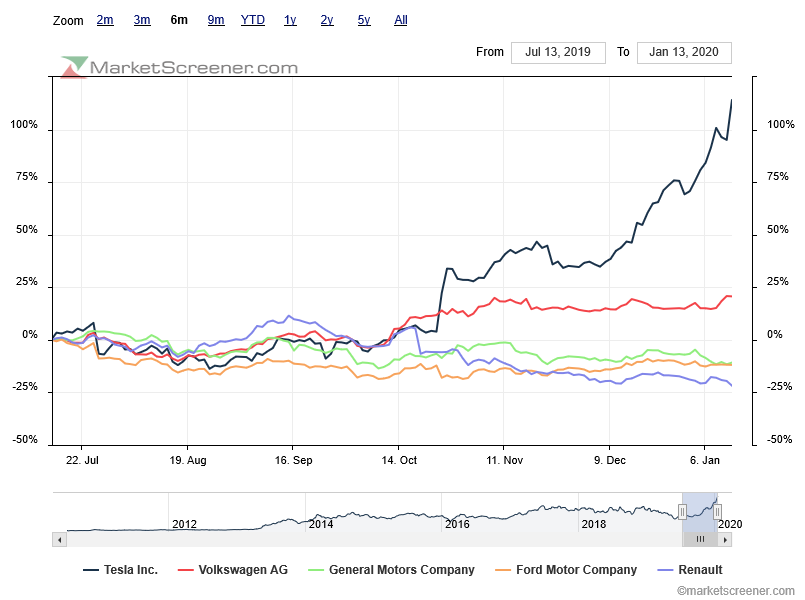Set zoom range to 2y
This screenshot has height=600, width=805.
coord(327,20)
